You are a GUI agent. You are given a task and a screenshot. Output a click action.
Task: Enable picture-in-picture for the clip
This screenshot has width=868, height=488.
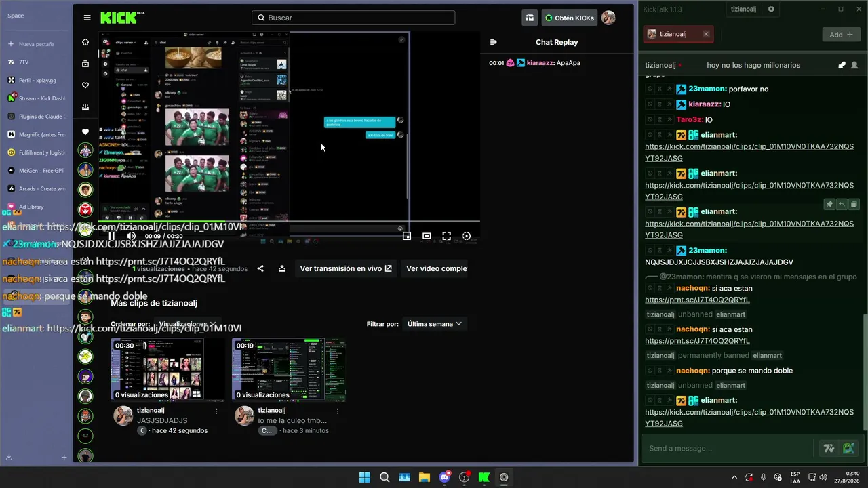[407, 236]
